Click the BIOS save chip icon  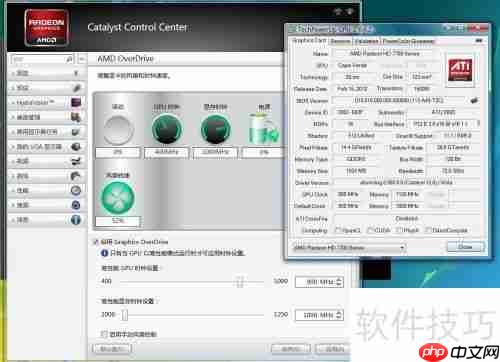pyautogui.click(x=474, y=100)
